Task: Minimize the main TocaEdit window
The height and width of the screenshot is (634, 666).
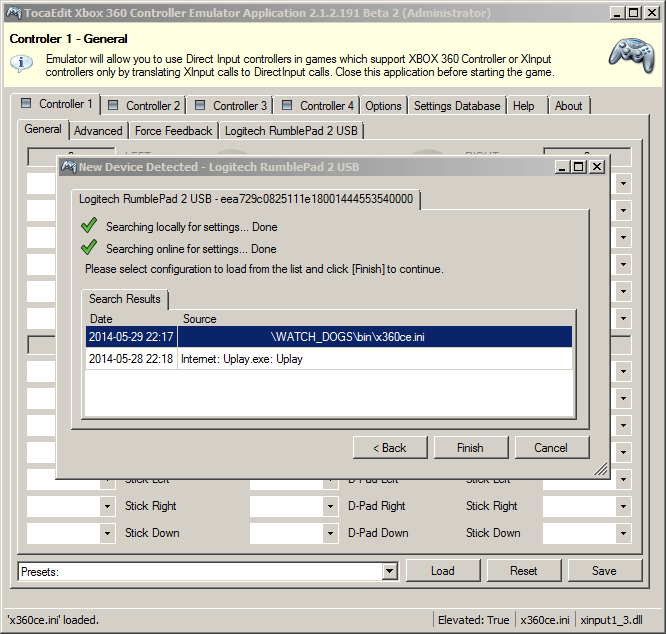Action: (617, 13)
